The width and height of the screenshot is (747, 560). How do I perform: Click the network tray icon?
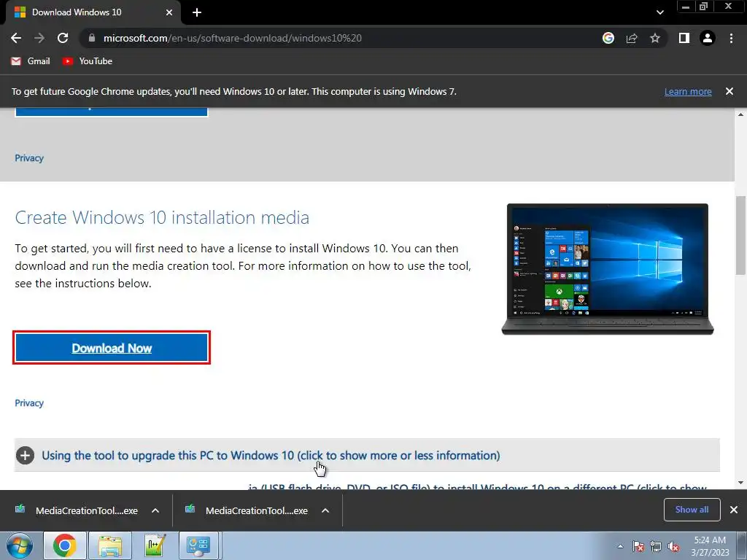point(656,546)
